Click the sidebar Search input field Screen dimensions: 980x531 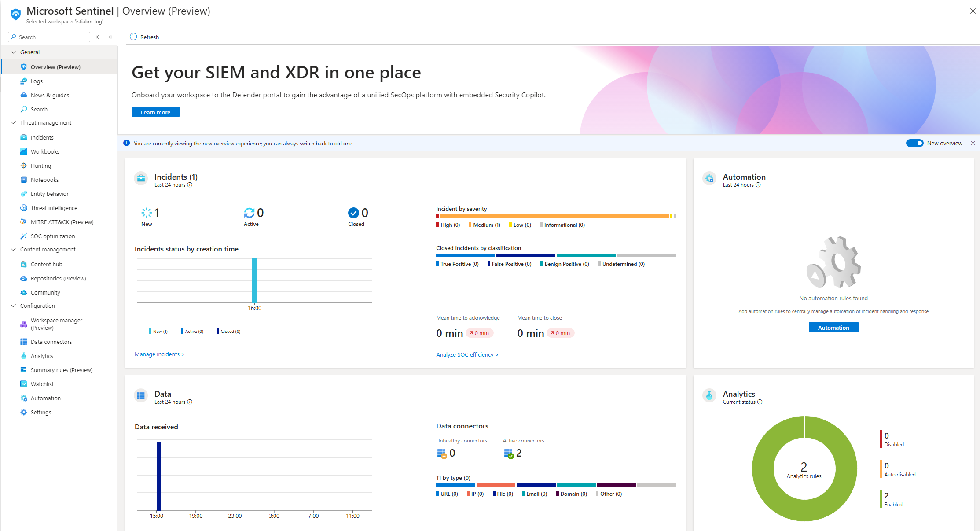(49, 37)
